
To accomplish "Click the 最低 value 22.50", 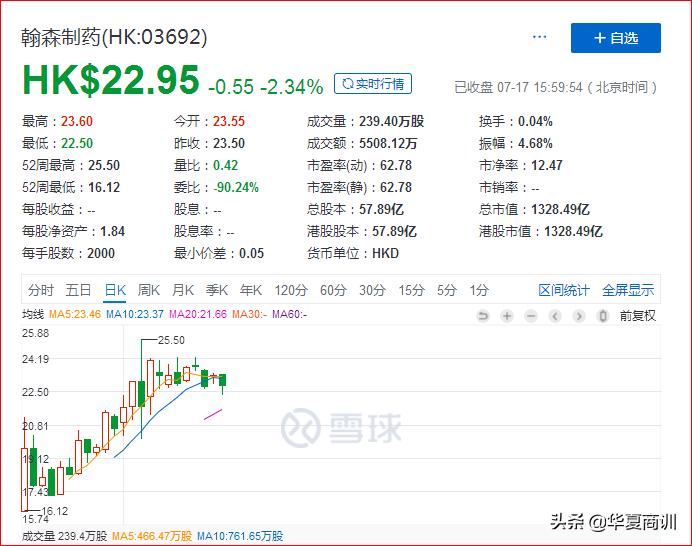I will tap(77, 143).
